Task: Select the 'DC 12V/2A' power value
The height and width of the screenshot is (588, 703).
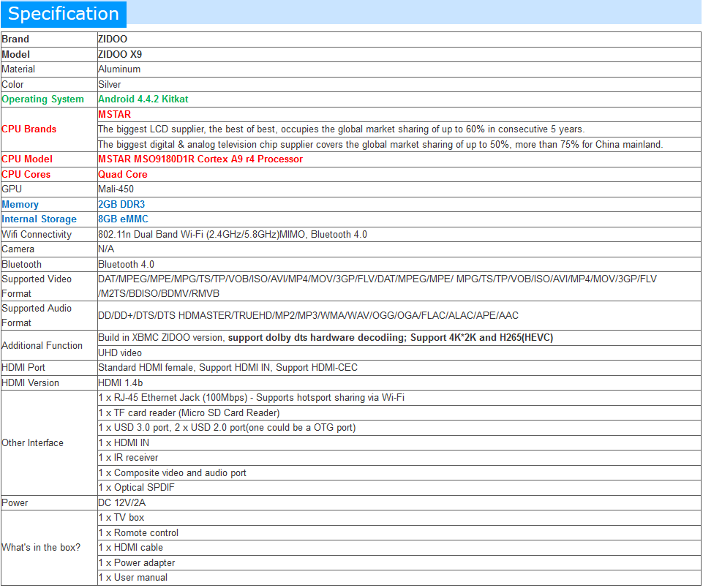Action: click(122, 503)
